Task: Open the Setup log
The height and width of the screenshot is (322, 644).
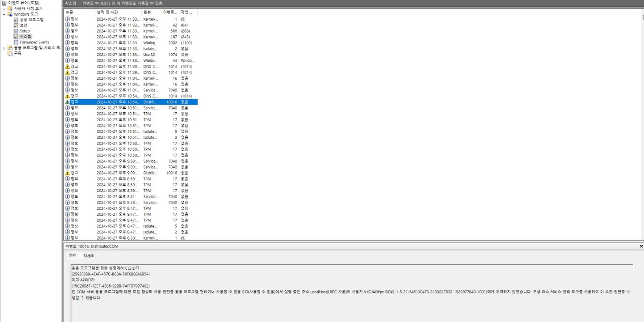Action: click(x=25, y=31)
